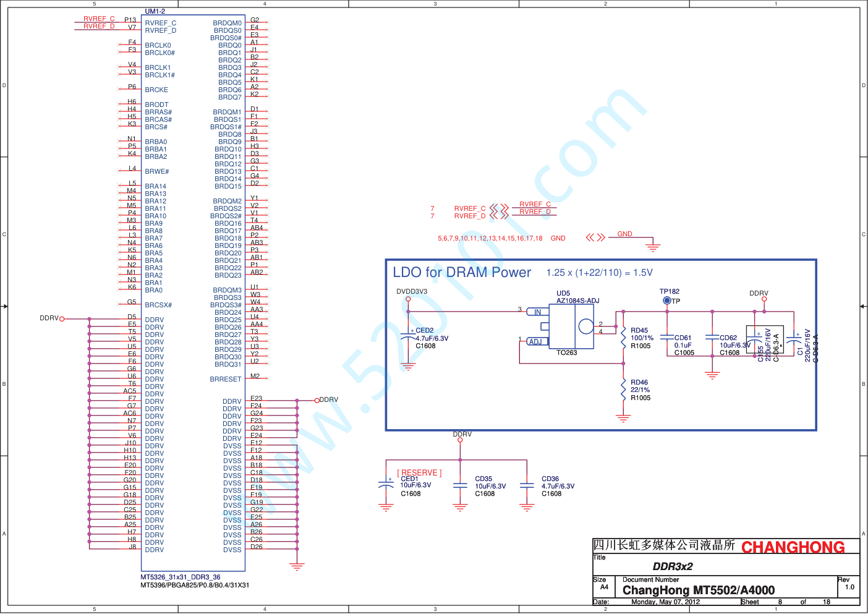Screen dimensions: 868x614
Task: Select the BRRESET pin name
Action: pos(226,380)
